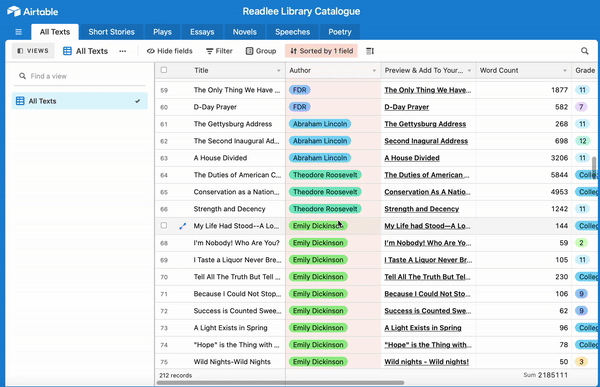Viewport: 600px width, 387px height.
Task: Open the Sum summary dropdown
Action: 545,375
